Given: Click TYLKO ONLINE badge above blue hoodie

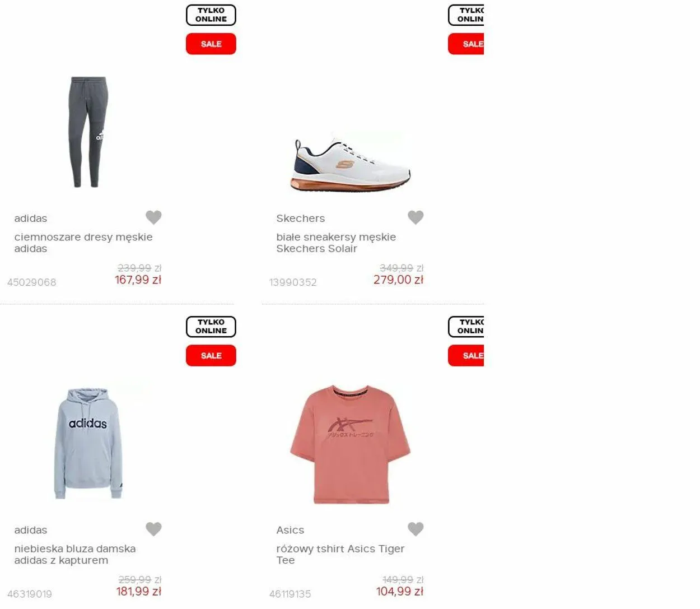Looking at the screenshot, I should tap(211, 327).
